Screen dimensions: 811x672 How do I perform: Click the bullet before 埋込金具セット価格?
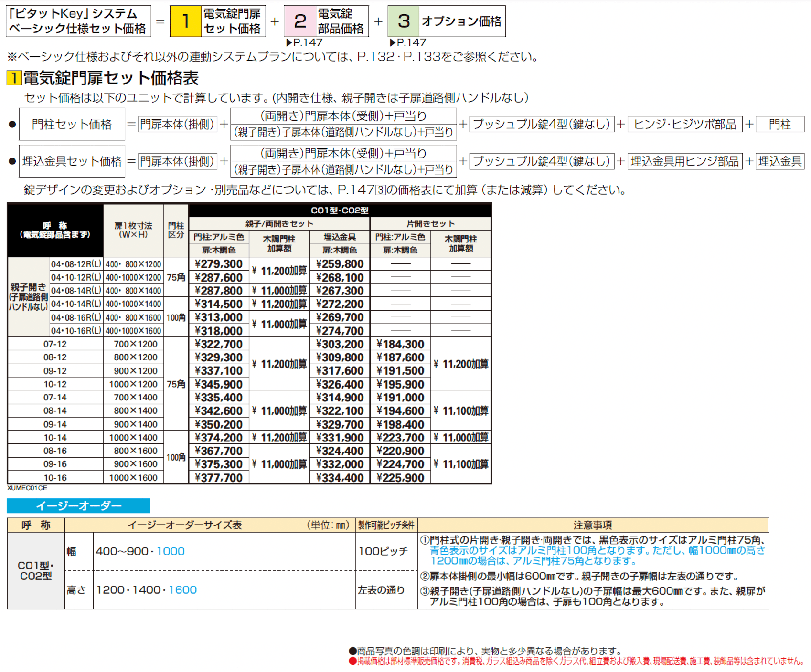(12, 161)
